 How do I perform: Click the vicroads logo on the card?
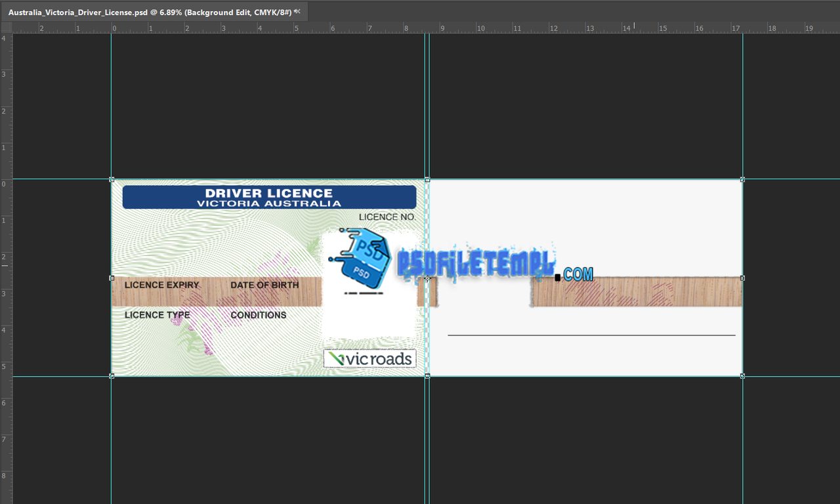coord(369,358)
